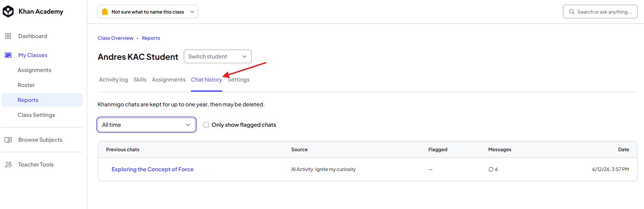Go to sidebar Assignments

35,70
